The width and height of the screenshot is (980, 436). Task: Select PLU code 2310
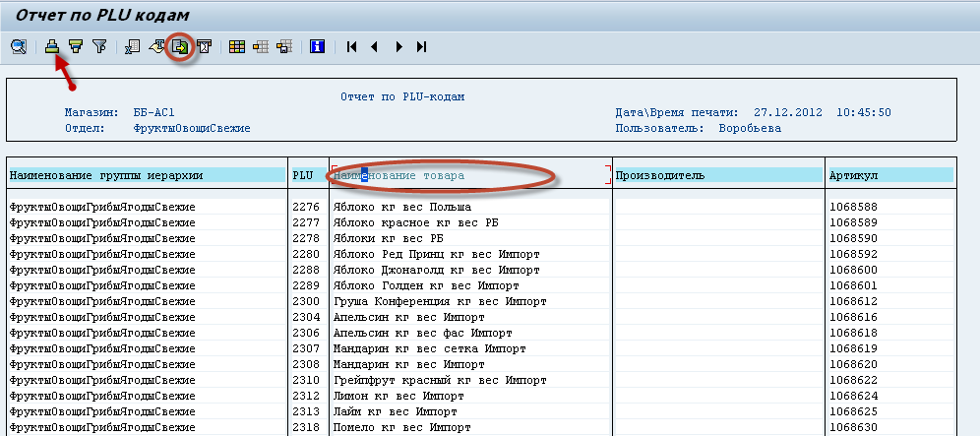point(306,380)
